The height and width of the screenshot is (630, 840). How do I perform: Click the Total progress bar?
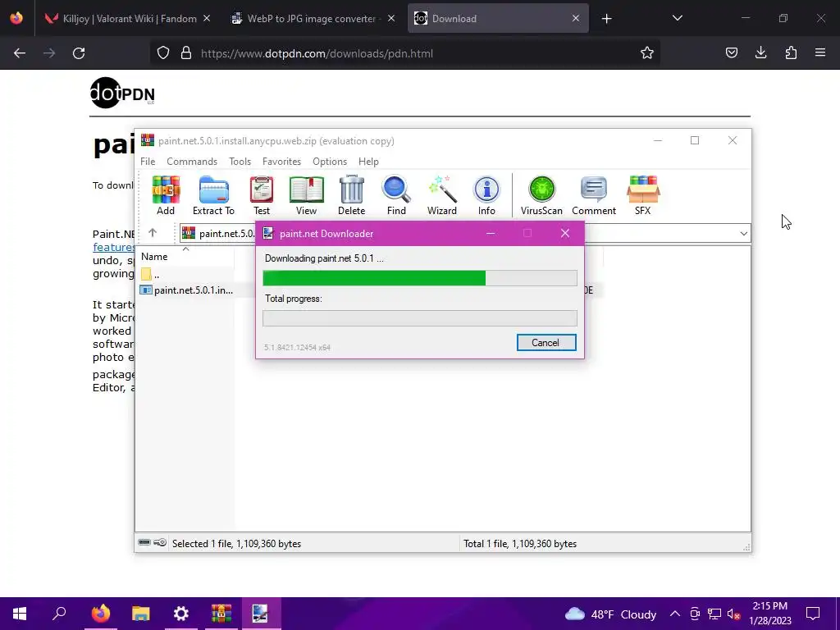(420, 318)
